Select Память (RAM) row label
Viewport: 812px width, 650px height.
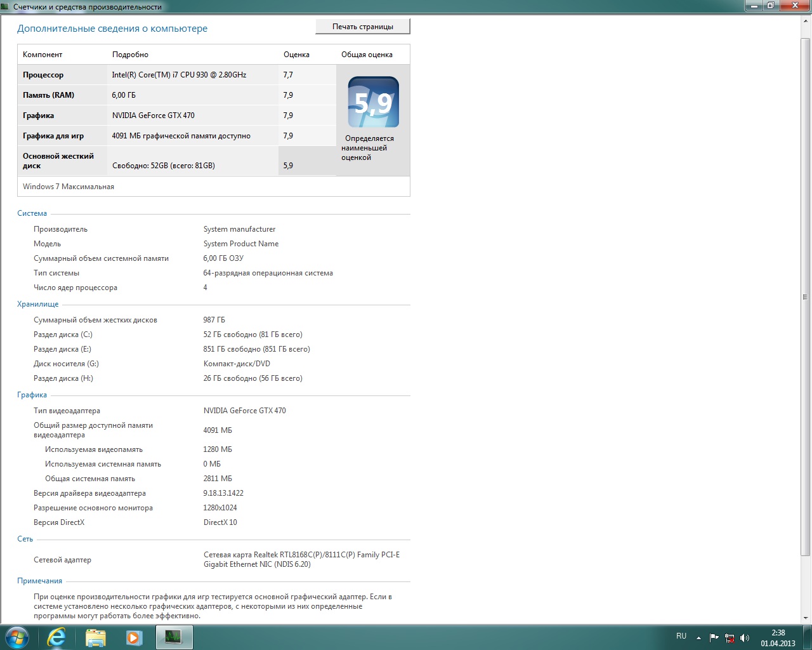click(48, 95)
